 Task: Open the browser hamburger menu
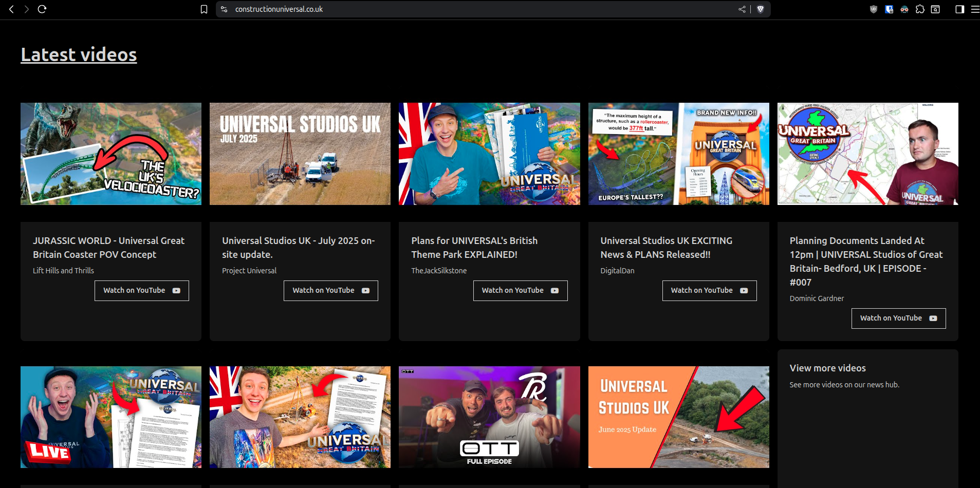975,9
